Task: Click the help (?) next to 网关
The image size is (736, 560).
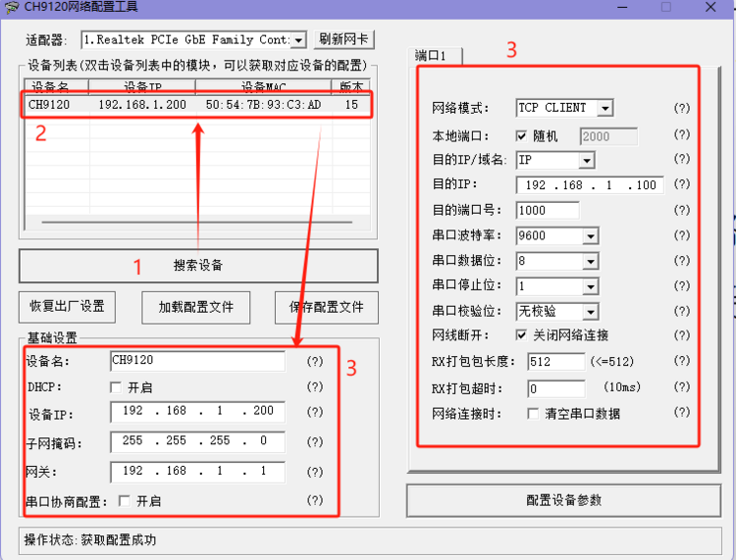Action: [315, 472]
